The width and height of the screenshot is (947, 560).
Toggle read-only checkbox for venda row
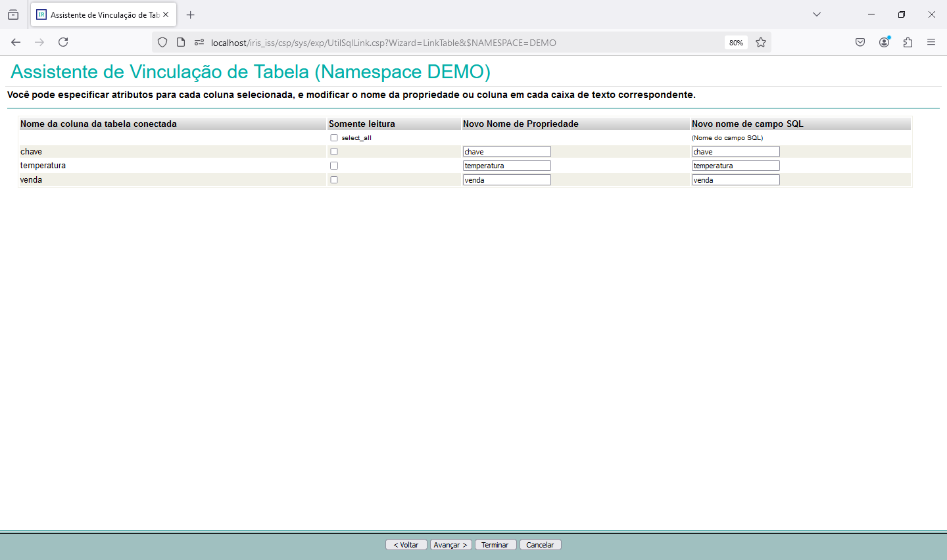point(334,180)
